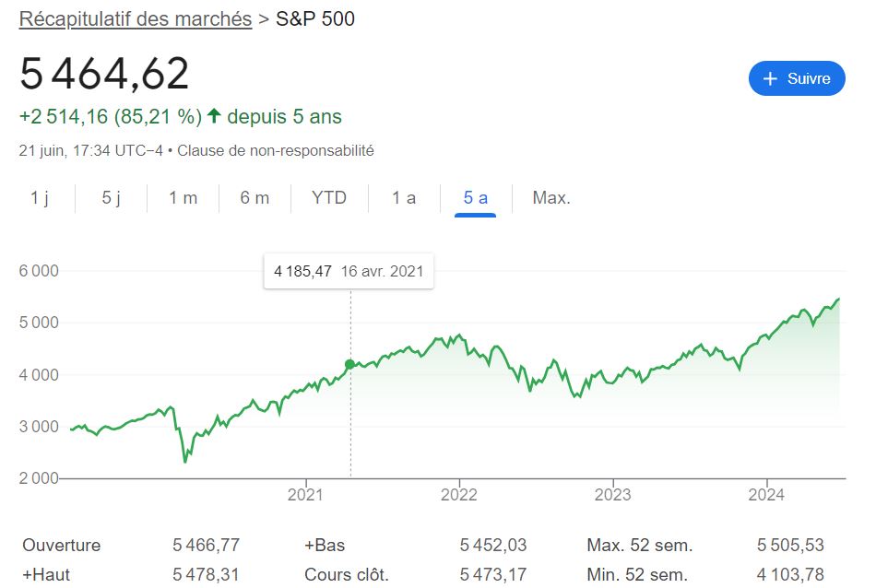Image resolution: width=876 pixels, height=588 pixels.
Task: Click the 4 185,47 chart tooltip
Action: pos(349,272)
